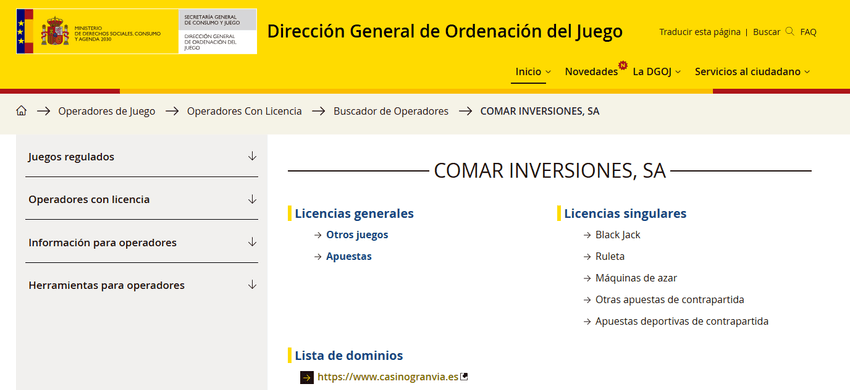Expand Herramientas para operadores section
The image size is (850, 390).
pyautogui.click(x=142, y=285)
